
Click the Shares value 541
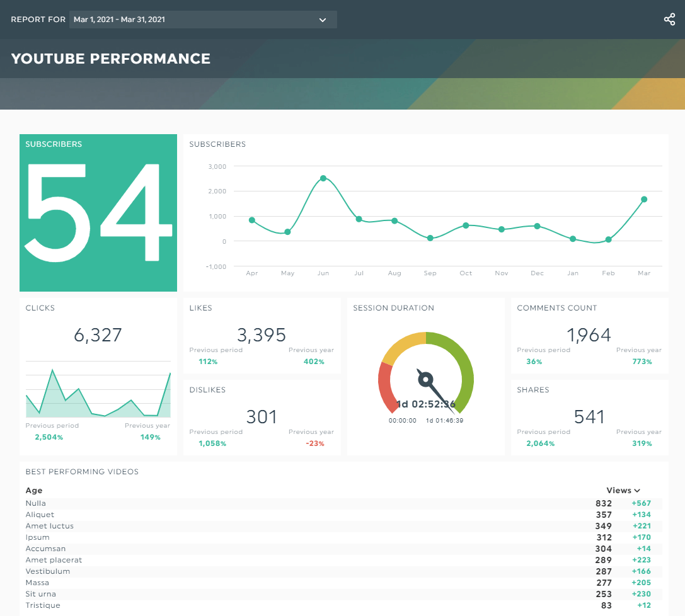589,417
